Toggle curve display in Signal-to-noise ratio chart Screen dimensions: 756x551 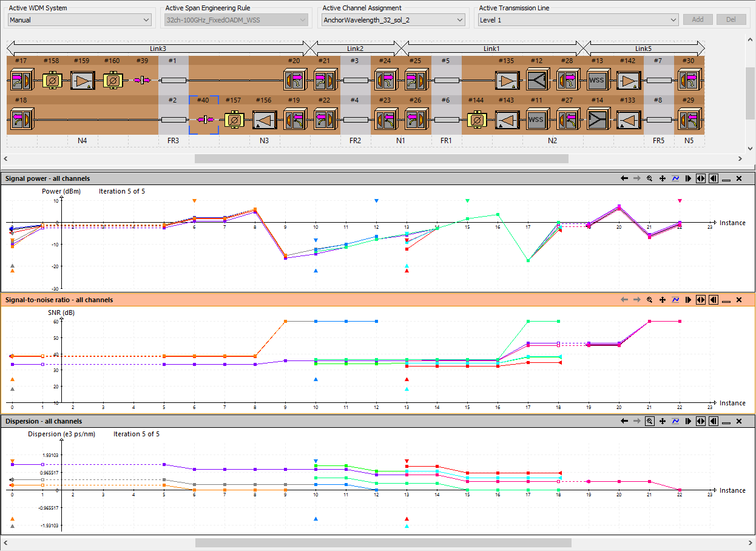(675, 300)
